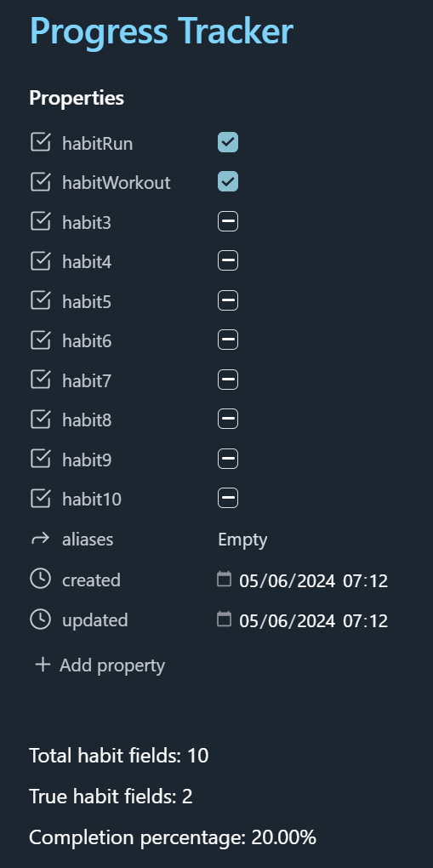Screen dimensions: 433x868
Task: Click the checkbox type icon beside habitRun
Action: [41, 143]
